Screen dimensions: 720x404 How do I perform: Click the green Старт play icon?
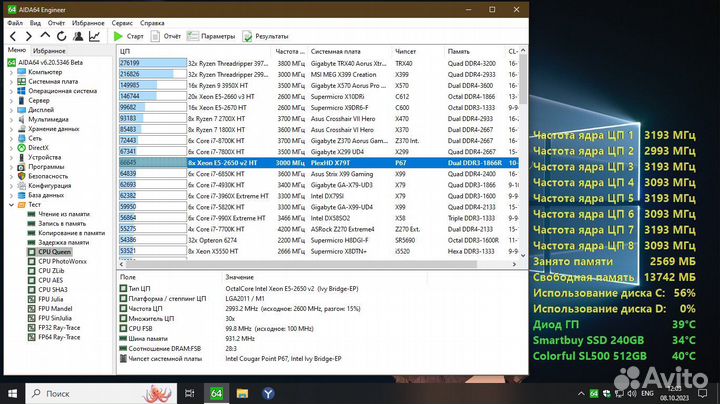pyautogui.click(x=118, y=36)
